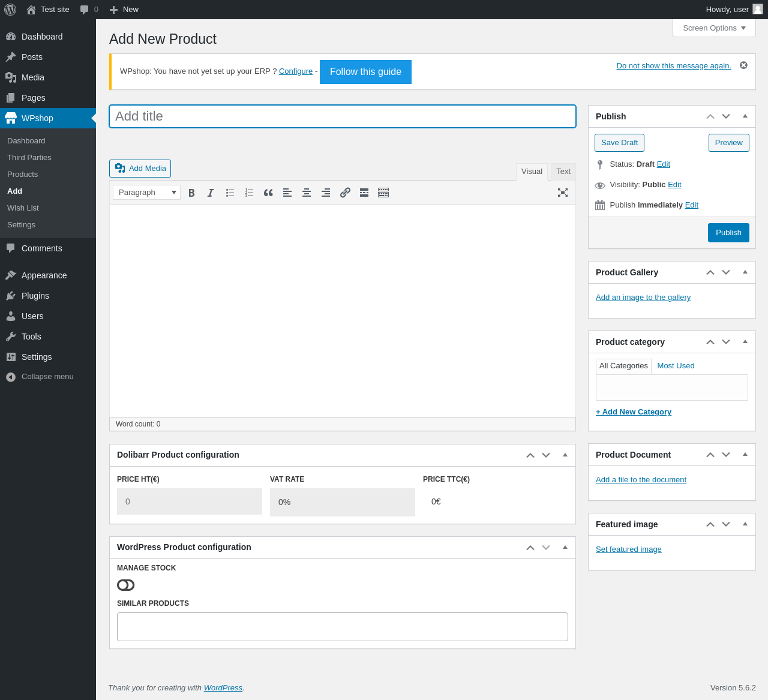Viewport: 768px width, 700px height.
Task: Add an image to the gallery
Action: pos(643,298)
